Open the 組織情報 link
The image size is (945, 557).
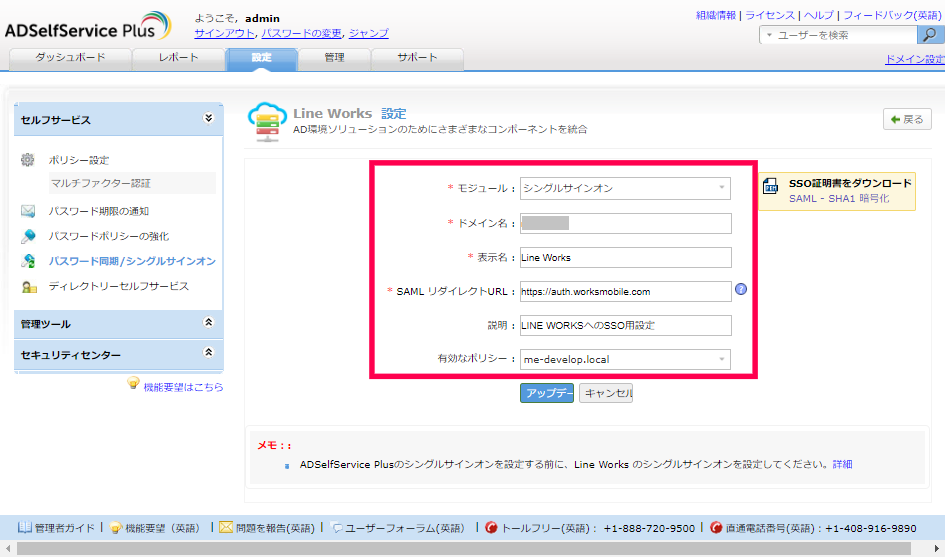716,15
